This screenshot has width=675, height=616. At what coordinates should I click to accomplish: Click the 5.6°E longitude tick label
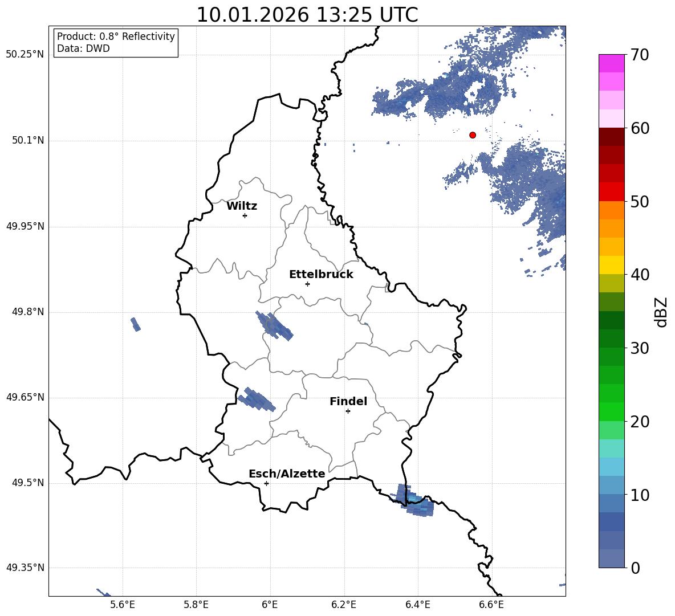click(x=123, y=605)
